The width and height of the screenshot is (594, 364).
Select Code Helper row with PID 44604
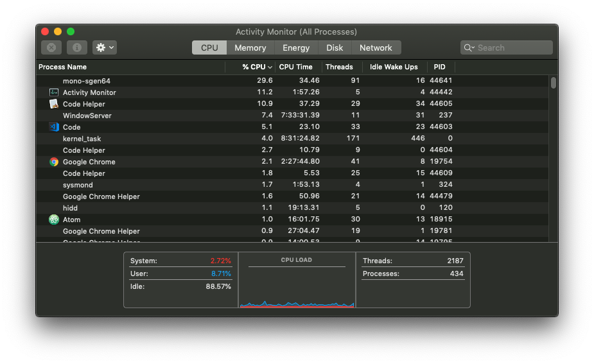(292, 150)
